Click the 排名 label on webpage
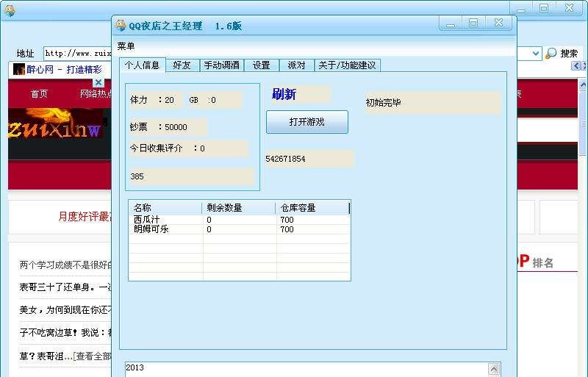 pos(542,263)
